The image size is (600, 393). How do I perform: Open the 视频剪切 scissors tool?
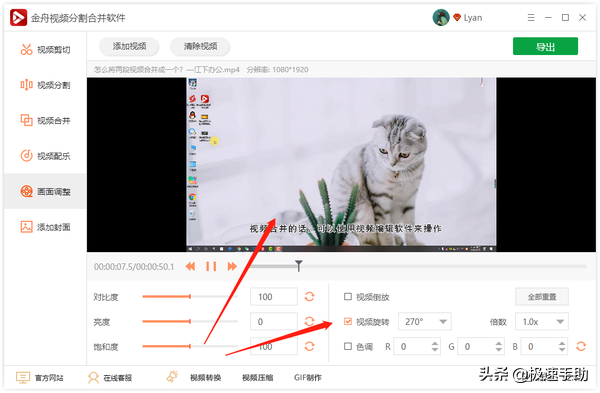tap(45, 50)
